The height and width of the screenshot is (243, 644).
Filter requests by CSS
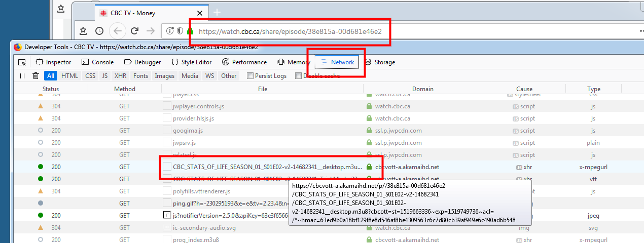point(90,76)
